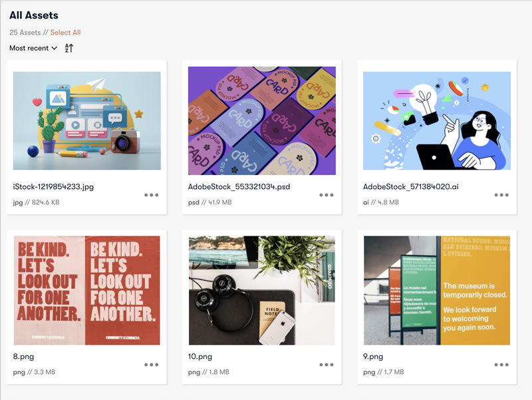The width and height of the screenshot is (532, 400).
Task: Toggle the A-Z sort order icon
Action: click(69, 48)
